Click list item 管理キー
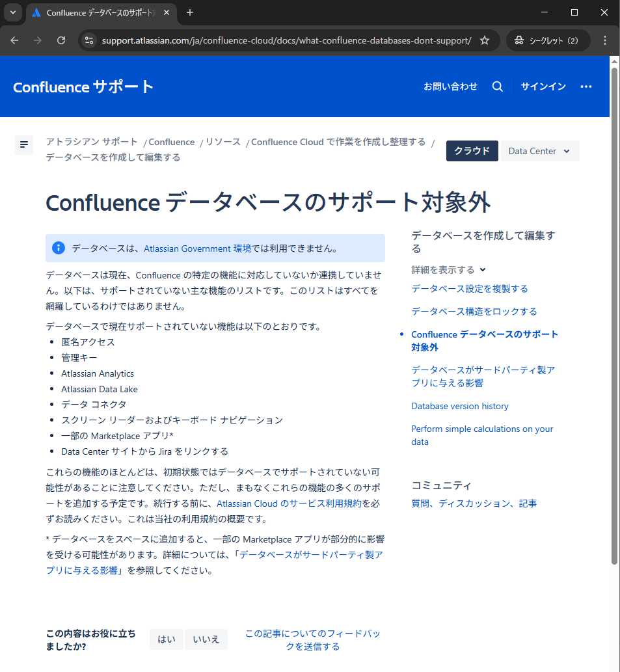 tap(79, 358)
